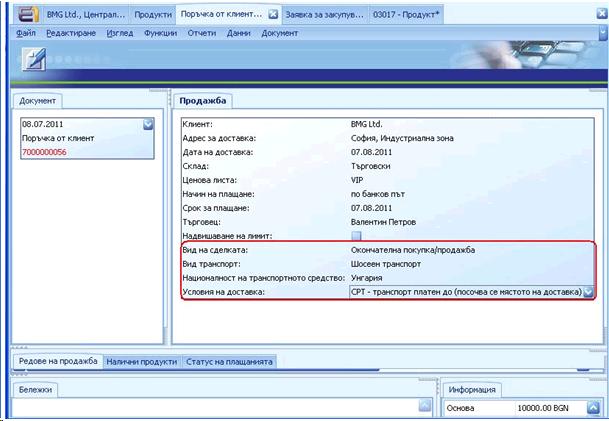Click Окончателна покупка/продажба value
This screenshot has height=421, width=609.
(413, 250)
